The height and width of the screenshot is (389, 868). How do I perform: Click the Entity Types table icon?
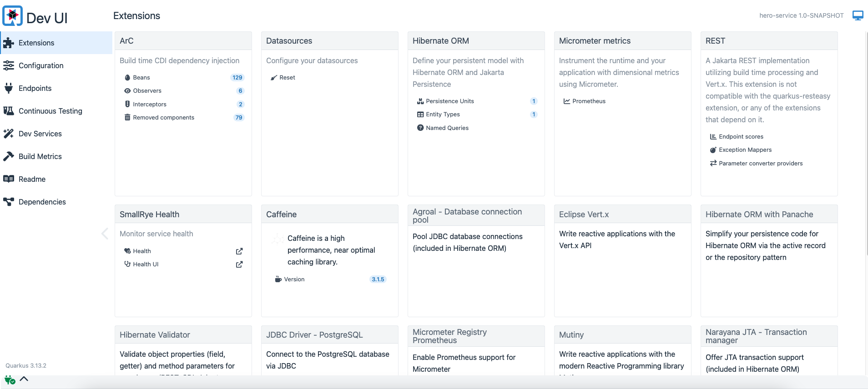(x=420, y=115)
